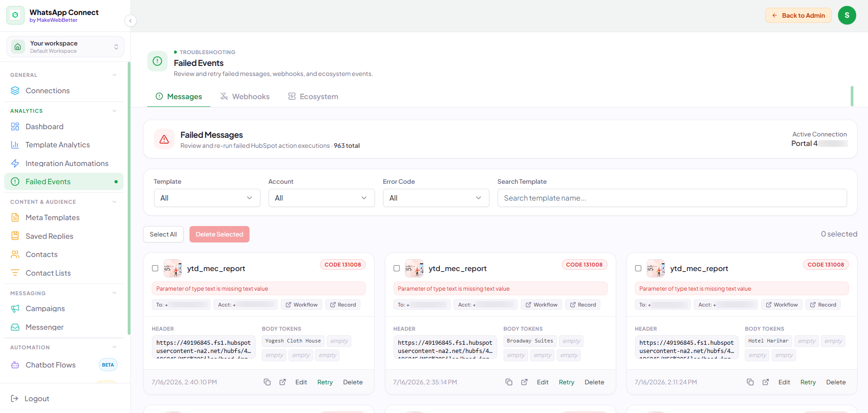Open the Template filter dropdown
868x413 pixels.
click(207, 198)
